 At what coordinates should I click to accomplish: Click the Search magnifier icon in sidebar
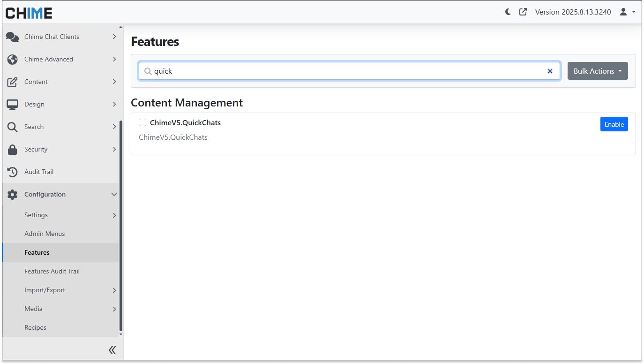[x=13, y=127]
